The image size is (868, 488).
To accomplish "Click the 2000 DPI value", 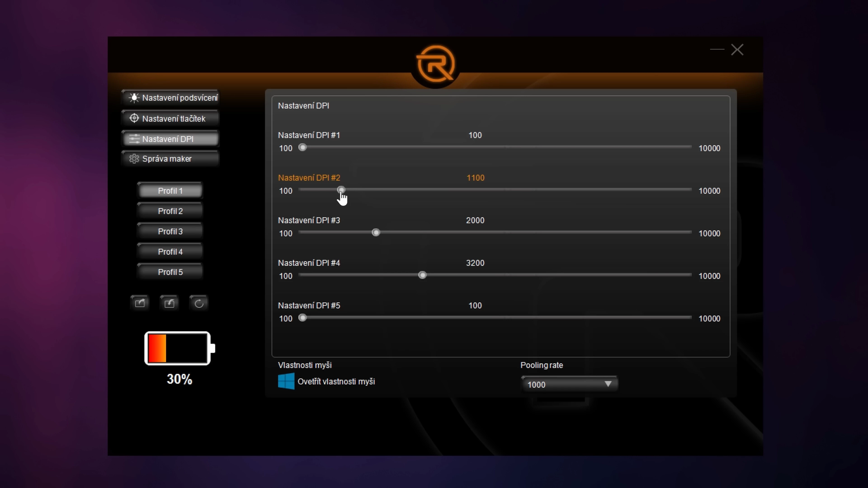I will 475,220.
